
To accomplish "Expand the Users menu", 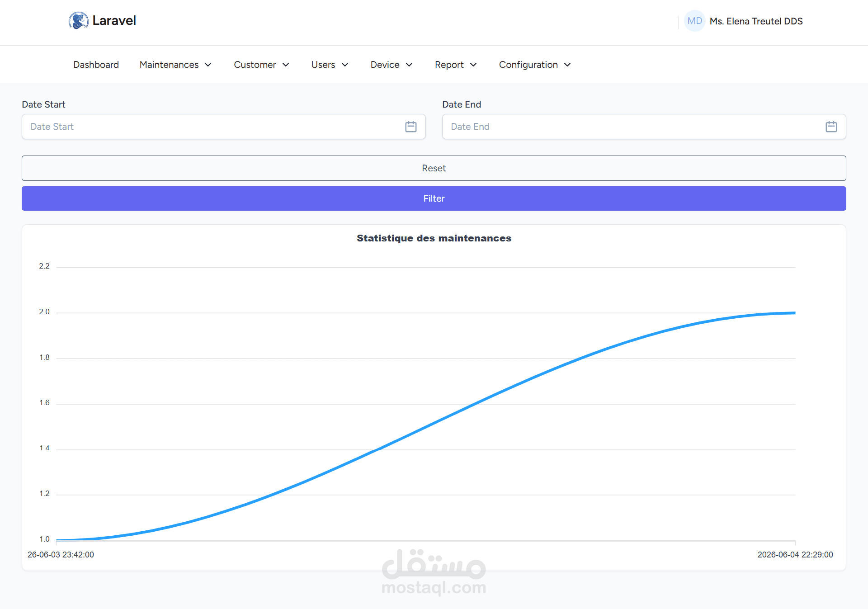I will point(330,65).
